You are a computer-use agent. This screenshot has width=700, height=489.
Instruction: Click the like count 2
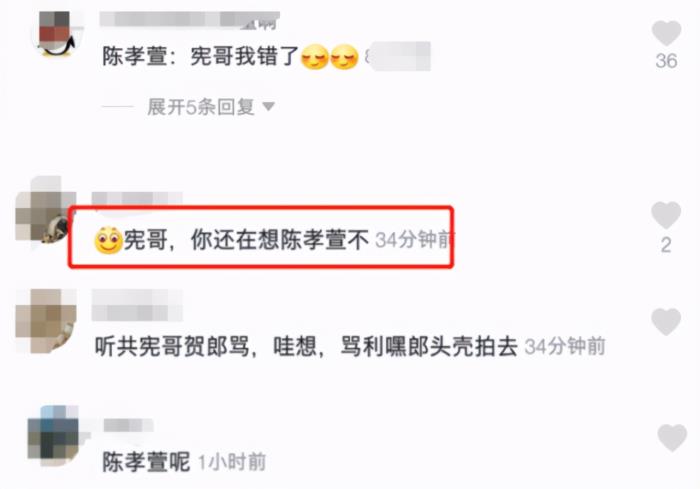(666, 245)
